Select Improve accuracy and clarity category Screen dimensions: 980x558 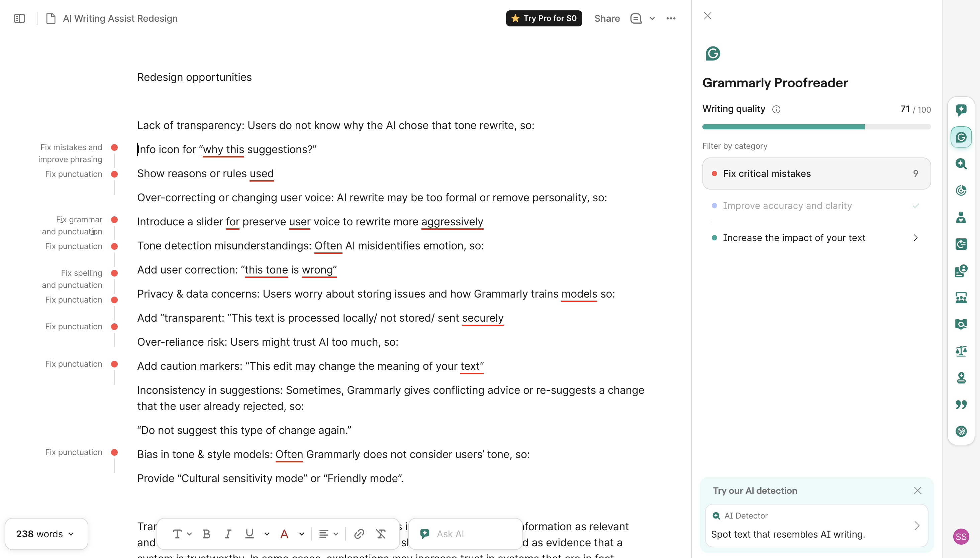coord(816,206)
